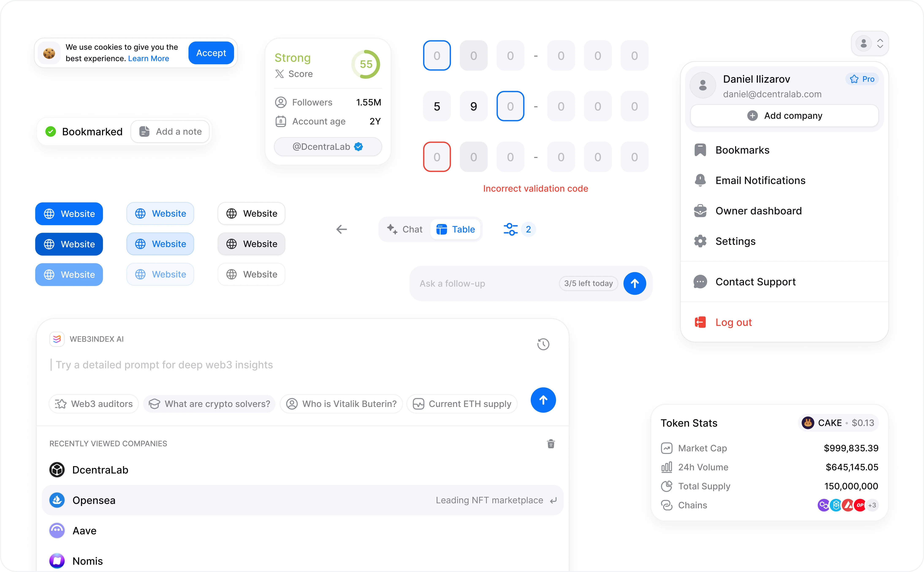Open Bookmarks menu item
Screen dimensions: 924x572
(x=784, y=150)
